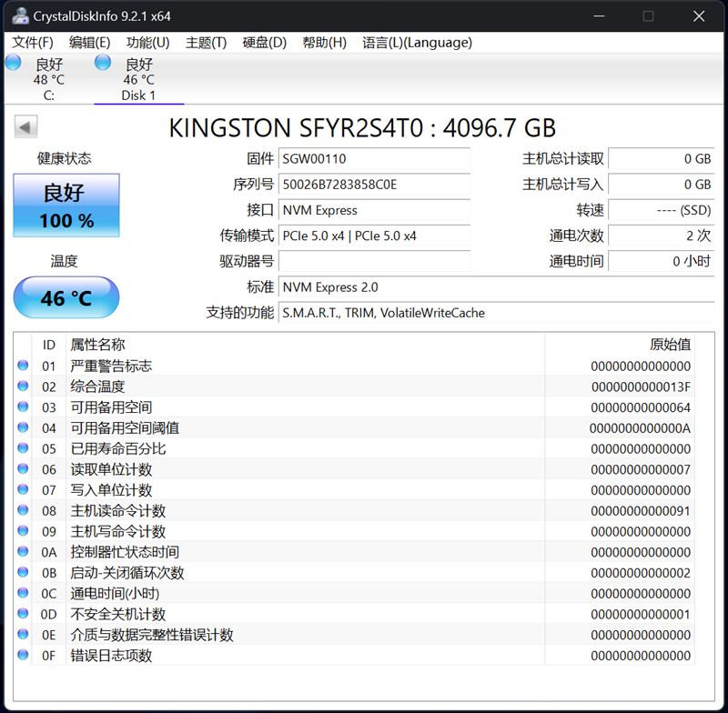Click the 46 °C temperature button

click(66, 297)
